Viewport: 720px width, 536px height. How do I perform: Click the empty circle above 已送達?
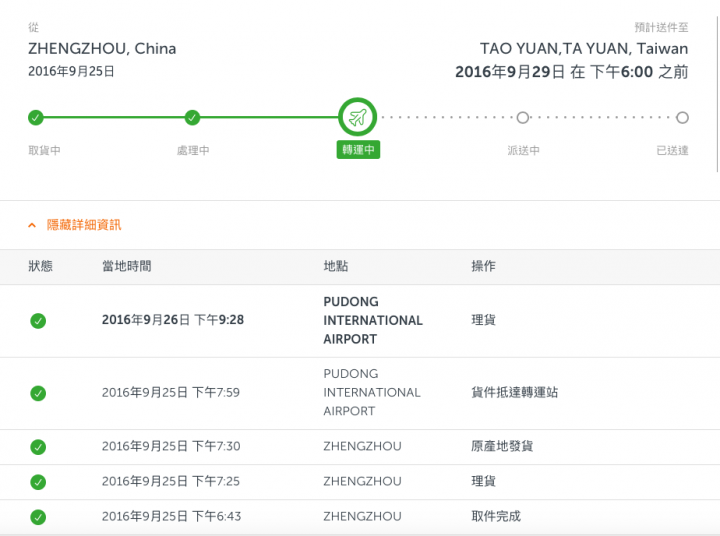point(682,118)
